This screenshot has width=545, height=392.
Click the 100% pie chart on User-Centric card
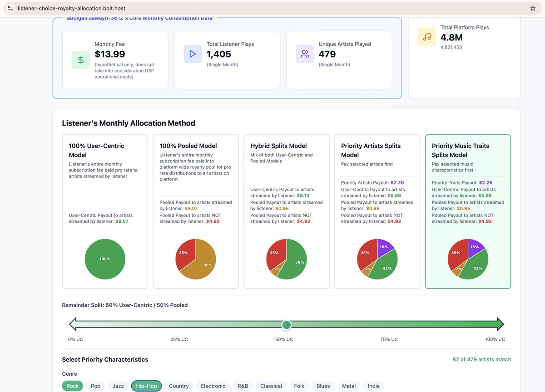pyautogui.click(x=104, y=259)
